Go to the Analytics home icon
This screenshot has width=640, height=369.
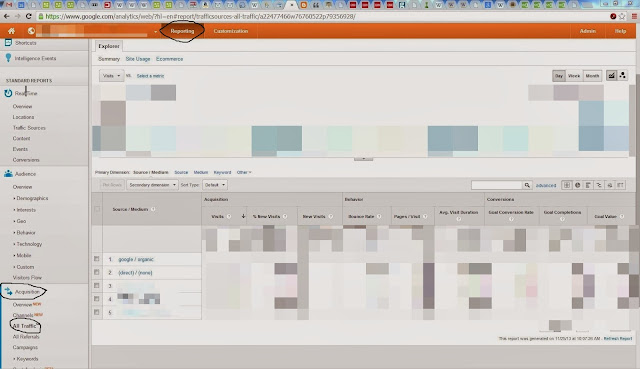(x=11, y=31)
